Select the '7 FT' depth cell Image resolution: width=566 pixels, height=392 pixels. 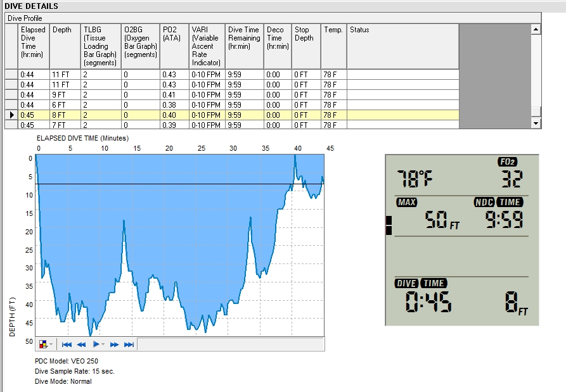pos(65,125)
